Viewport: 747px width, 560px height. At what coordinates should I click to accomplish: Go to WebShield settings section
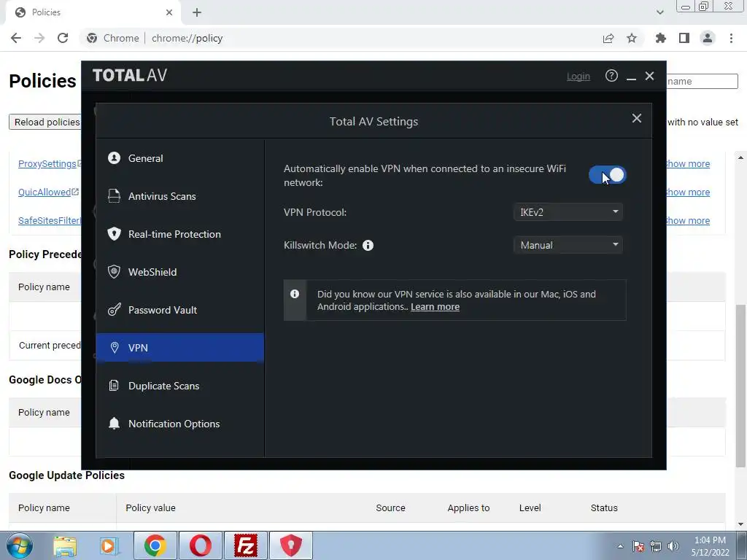(179, 272)
